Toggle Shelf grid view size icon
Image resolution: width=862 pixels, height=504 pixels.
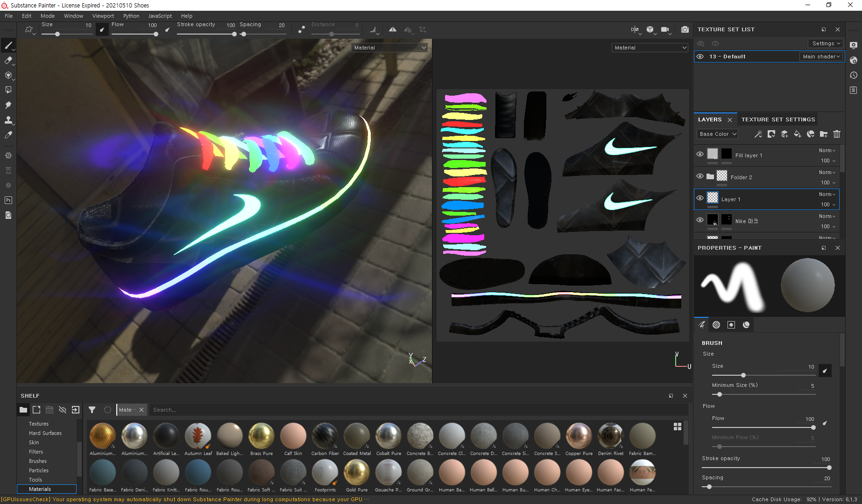tap(678, 427)
